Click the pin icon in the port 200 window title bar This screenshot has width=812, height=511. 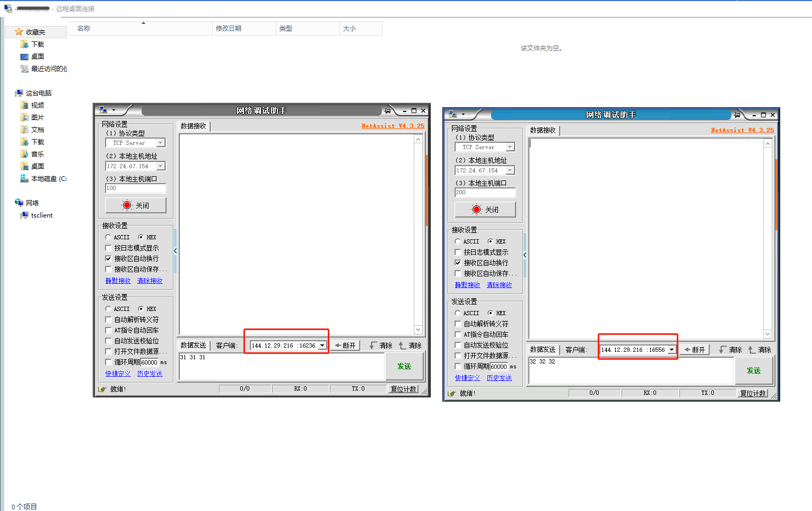coord(737,115)
